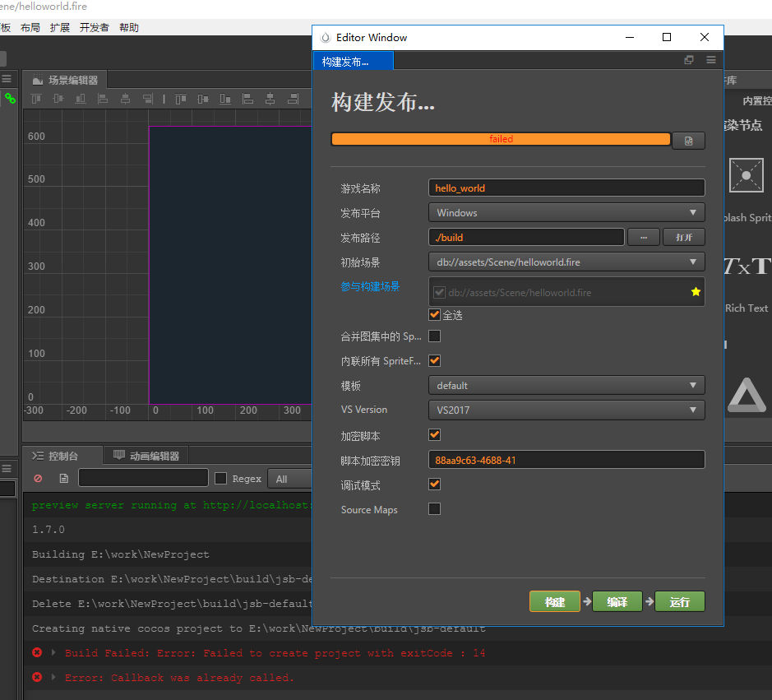
Task: Pop out the build panel window
Action: tap(689, 59)
